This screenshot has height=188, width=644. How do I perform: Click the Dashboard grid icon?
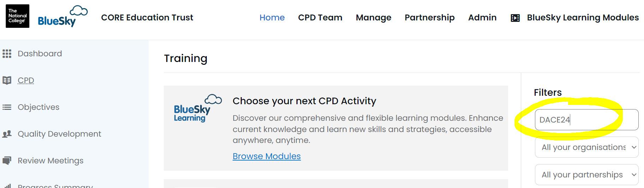[7, 54]
